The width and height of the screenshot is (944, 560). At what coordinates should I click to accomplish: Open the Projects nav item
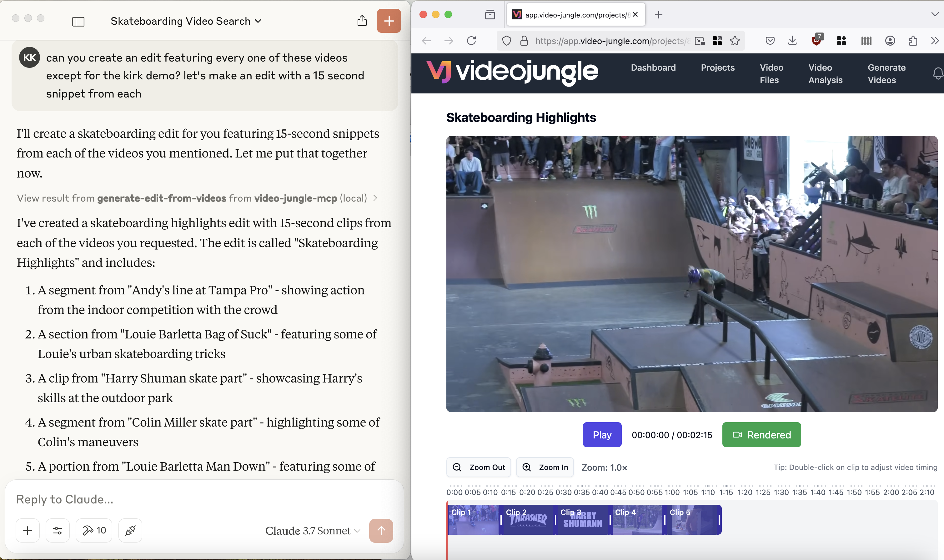[717, 67]
